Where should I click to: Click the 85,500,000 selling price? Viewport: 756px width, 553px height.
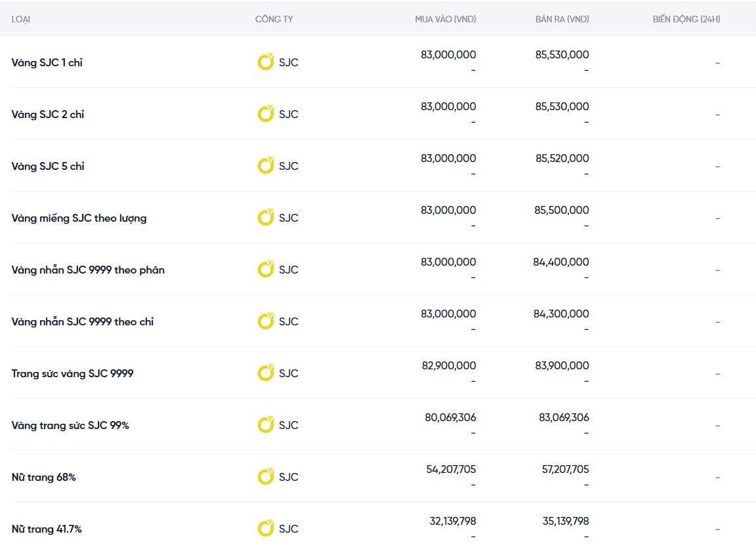(x=562, y=211)
